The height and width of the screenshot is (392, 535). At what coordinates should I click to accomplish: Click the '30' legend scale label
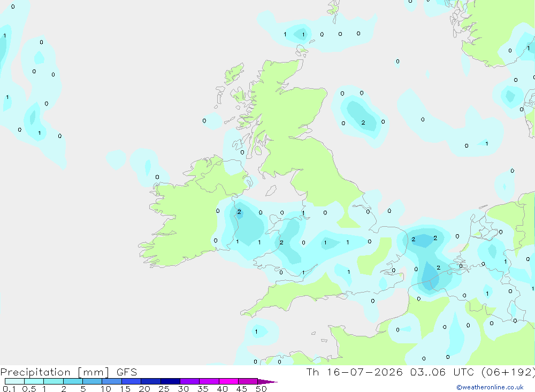(x=184, y=389)
